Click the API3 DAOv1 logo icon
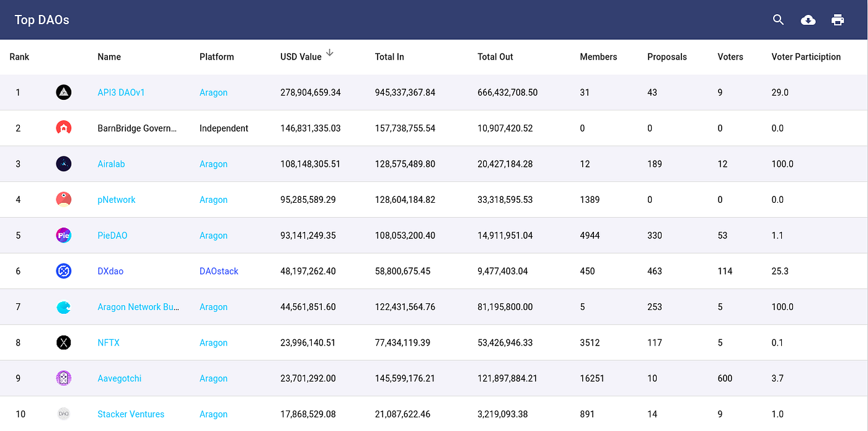Viewport: 868px width, 431px height. pos(63,92)
